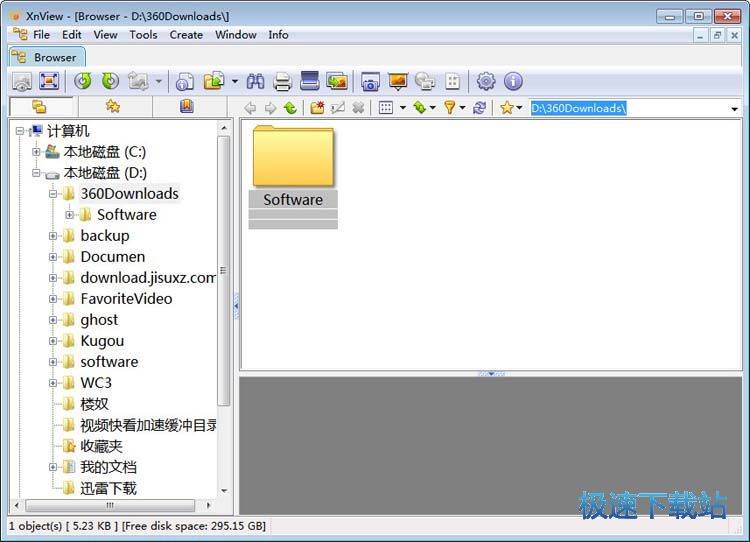750x542 pixels.
Task: Switch to Favorites star panel tab
Action: (113, 106)
